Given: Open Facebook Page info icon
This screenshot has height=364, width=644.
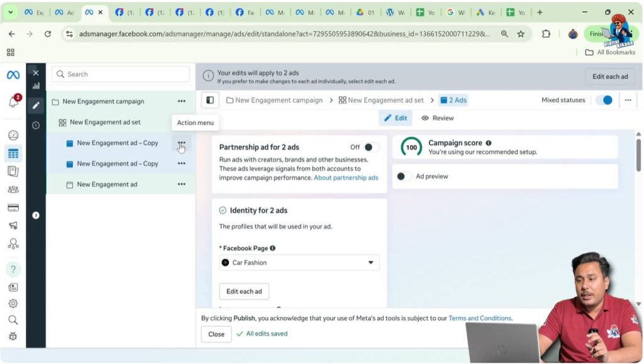Looking at the screenshot, I should 273,248.
